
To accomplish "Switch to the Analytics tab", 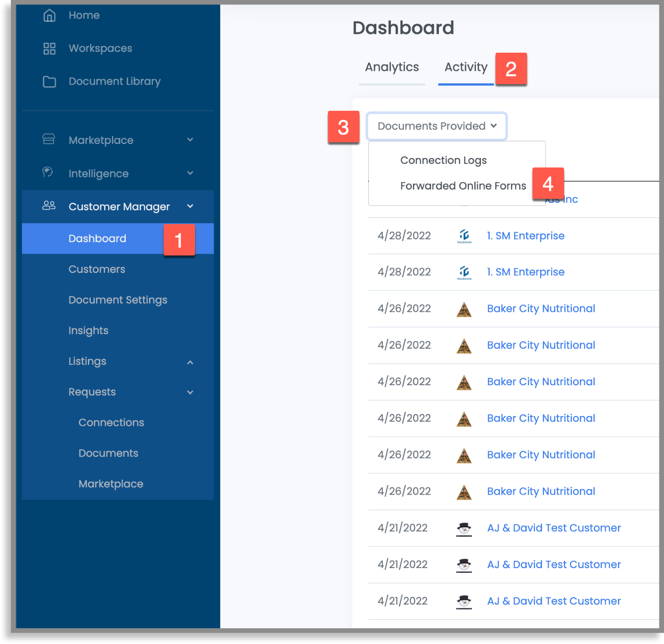I will pos(391,67).
